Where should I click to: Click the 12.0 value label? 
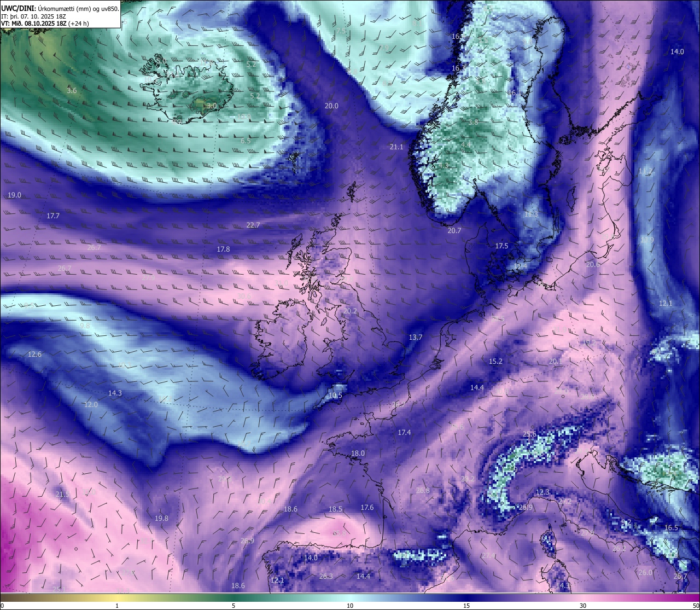(91, 405)
